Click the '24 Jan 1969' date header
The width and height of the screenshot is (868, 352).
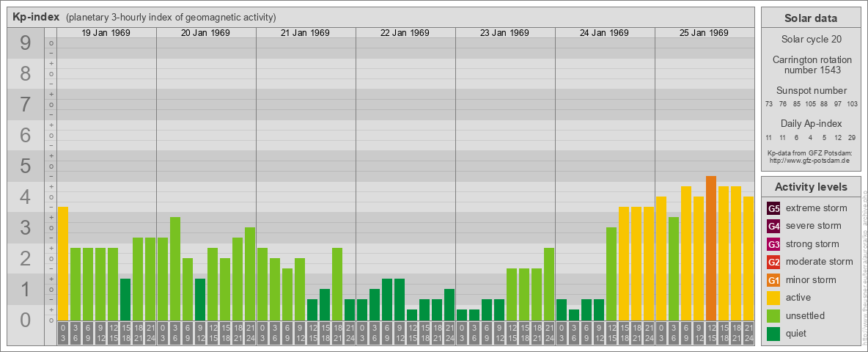(x=604, y=33)
